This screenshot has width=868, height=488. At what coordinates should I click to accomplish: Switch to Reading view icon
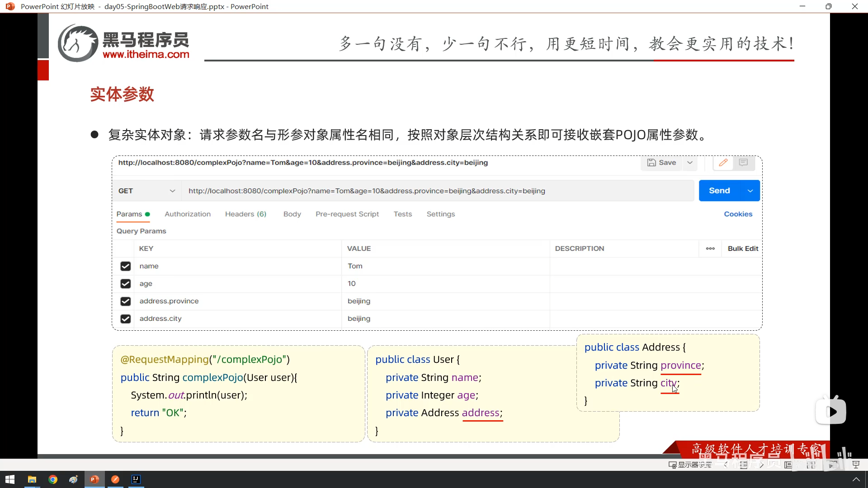pos(833,465)
